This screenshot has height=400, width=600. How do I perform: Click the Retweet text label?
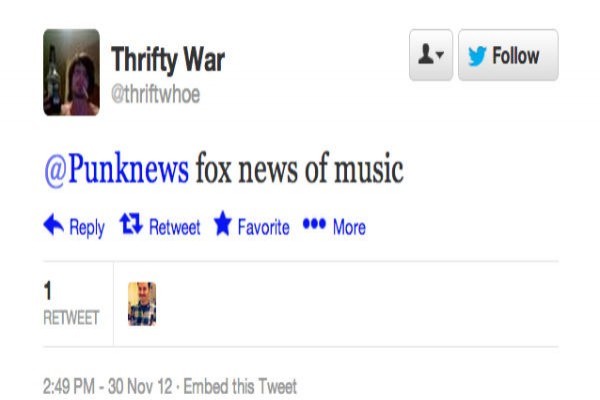(x=174, y=227)
